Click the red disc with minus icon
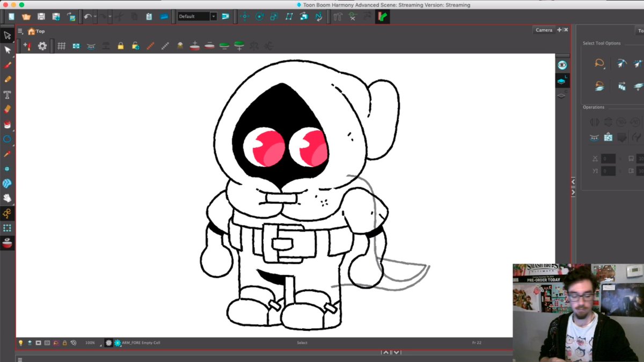This screenshot has height=362, width=644. [209, 46]
